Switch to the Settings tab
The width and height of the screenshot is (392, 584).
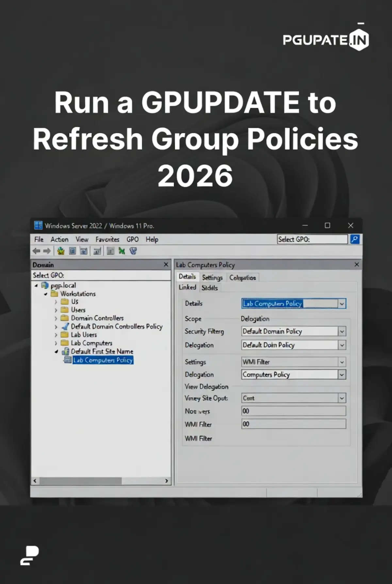pos(212,277)
